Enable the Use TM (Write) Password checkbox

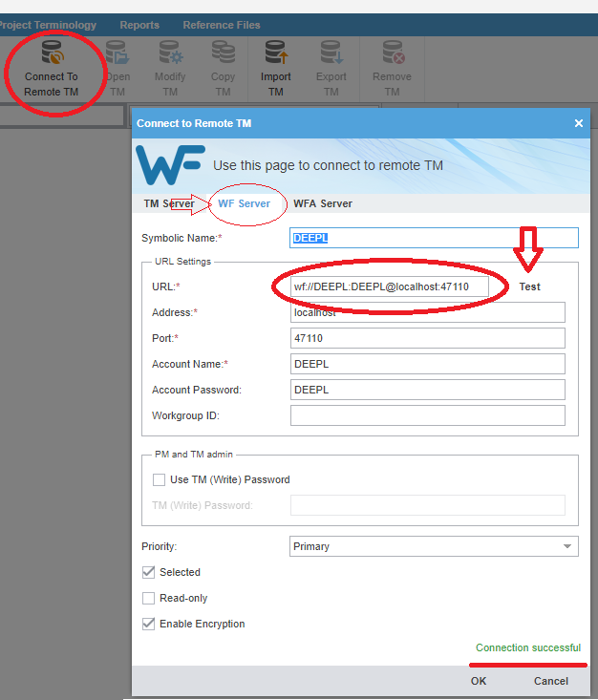point(159,479)
